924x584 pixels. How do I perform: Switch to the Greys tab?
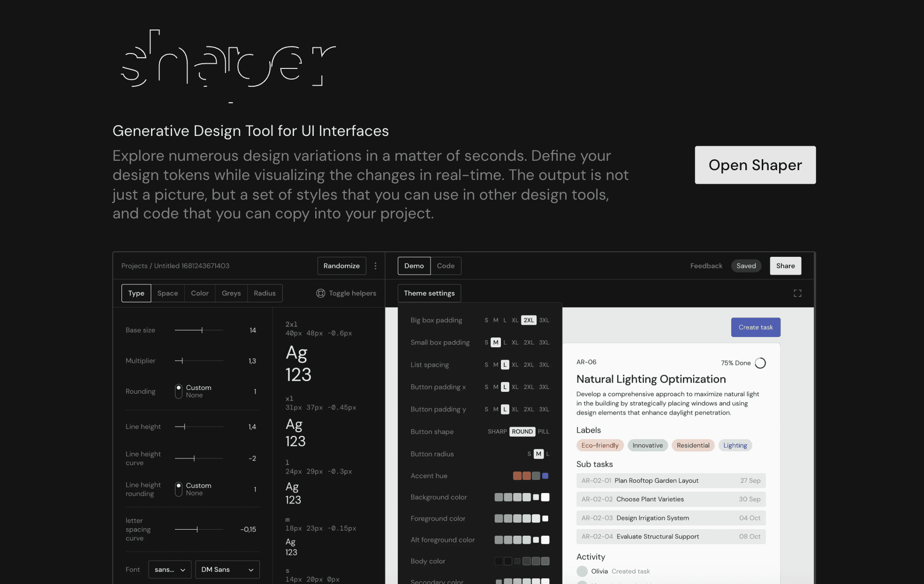coord(231,293)
